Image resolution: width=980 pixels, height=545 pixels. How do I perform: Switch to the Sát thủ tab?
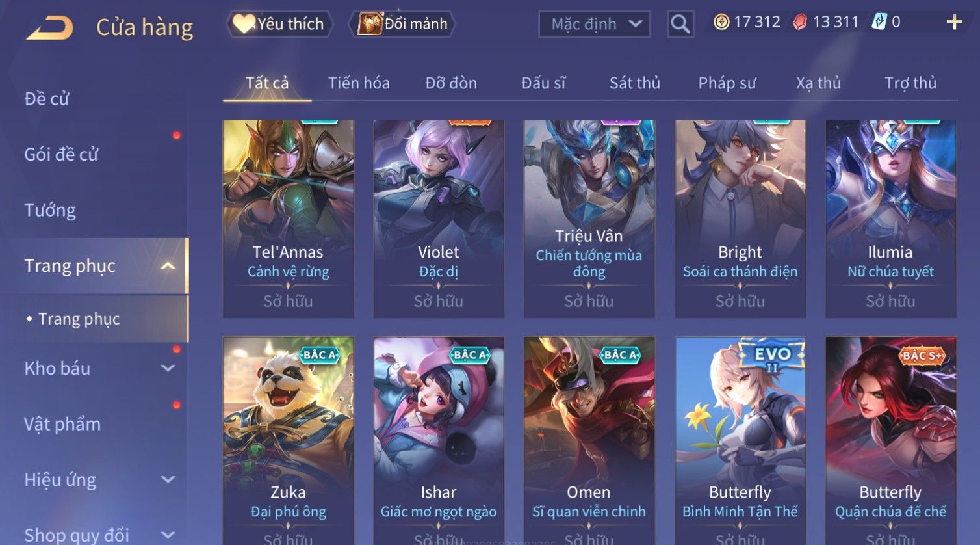pos(635,83)
